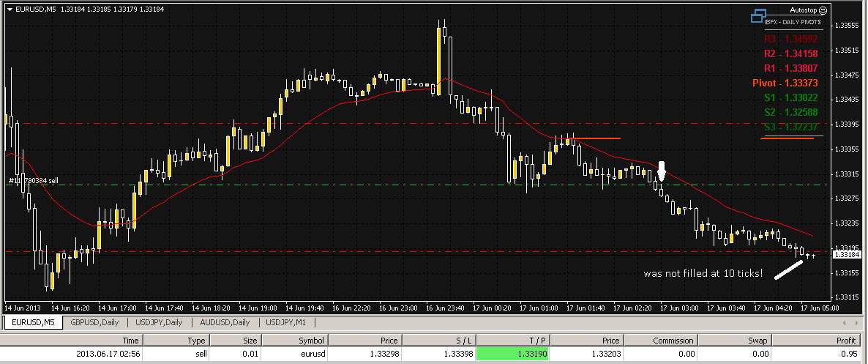Select the green T/P cell 1.33190
The height and width of the screenshot is (364, 868).
point(512,354)
